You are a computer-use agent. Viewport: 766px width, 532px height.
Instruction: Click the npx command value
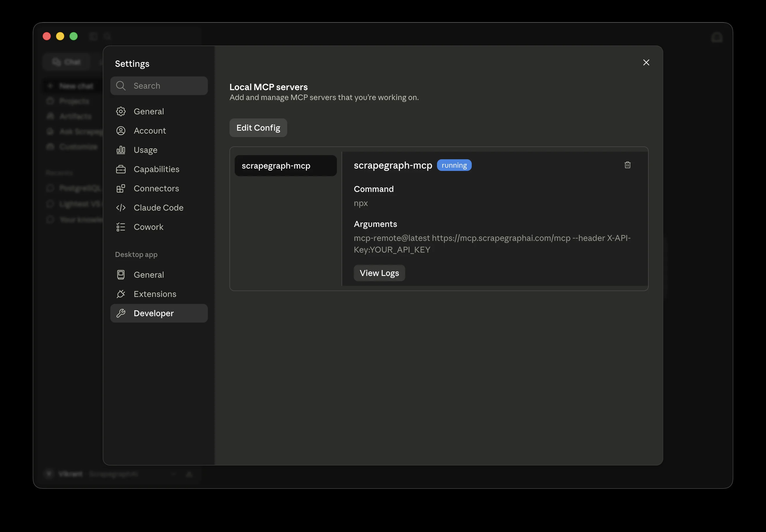coord(361,203)
